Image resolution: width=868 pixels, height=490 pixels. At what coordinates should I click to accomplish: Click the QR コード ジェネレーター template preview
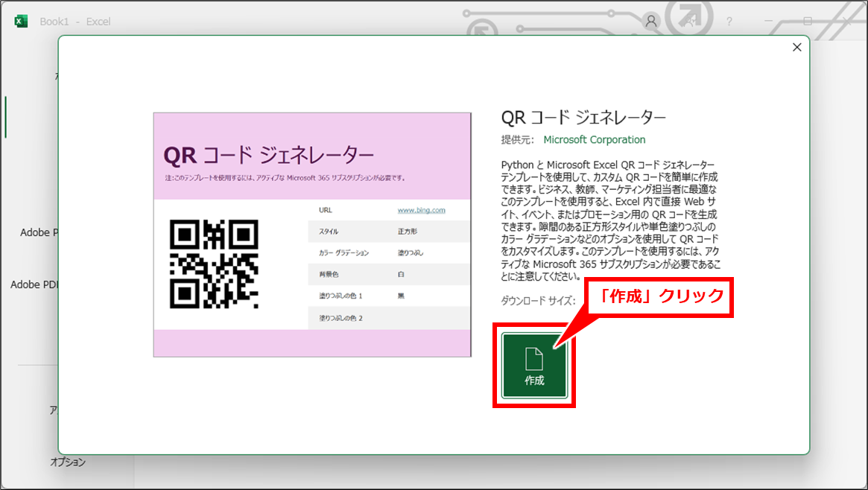312,235
